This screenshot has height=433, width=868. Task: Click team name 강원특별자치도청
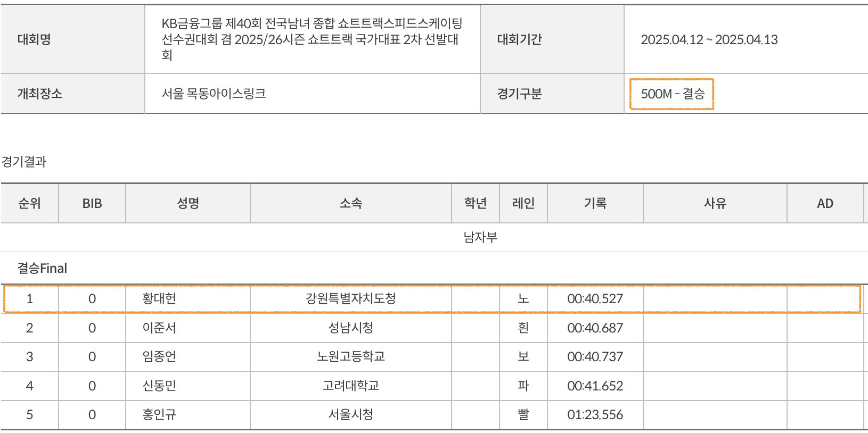(350, 299)
